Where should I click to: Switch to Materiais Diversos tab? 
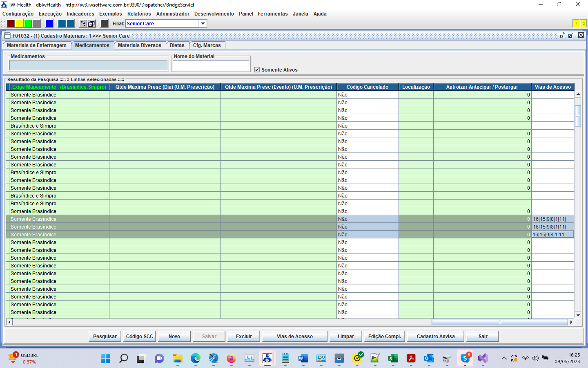click(x=140, y=45)
